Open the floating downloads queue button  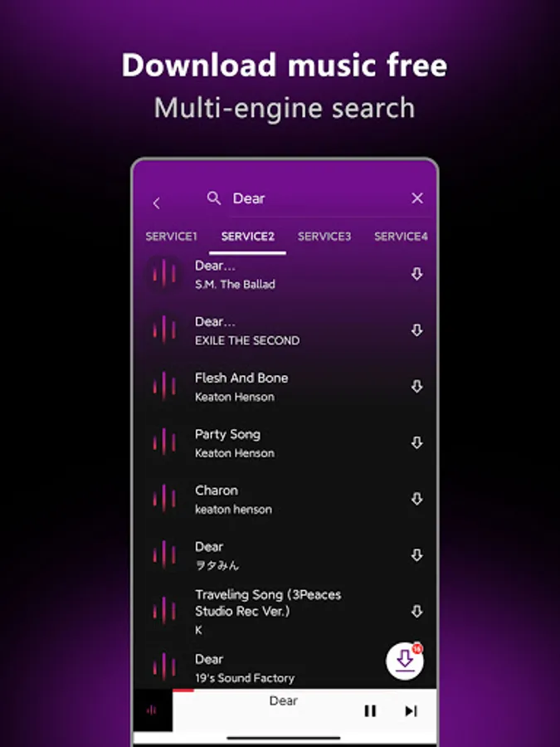tap(405, 661)
